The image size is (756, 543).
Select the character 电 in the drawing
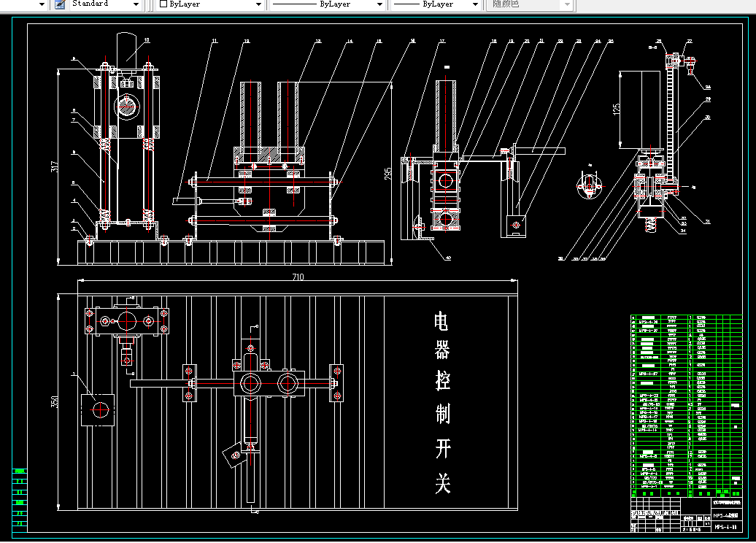click(x=441, y=321)
